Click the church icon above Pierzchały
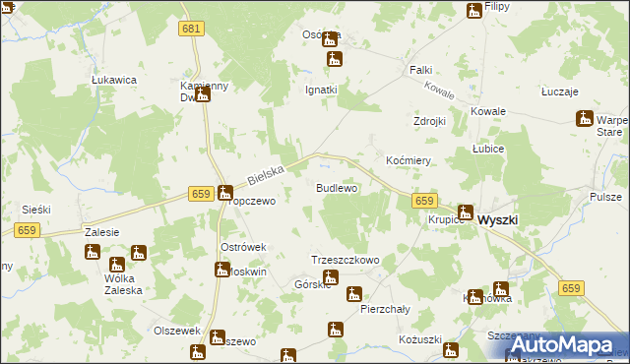Screen dimensions: 630x364 click(x=354, y=294)
